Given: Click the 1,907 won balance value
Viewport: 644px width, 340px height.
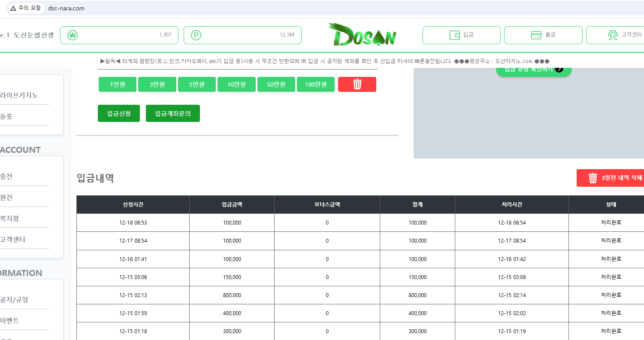Looking at the screenshot, I should tap(165, 35).
